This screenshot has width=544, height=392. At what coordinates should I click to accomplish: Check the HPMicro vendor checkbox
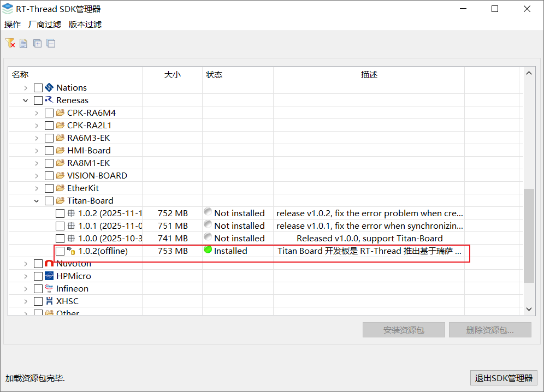coord(38,276)
